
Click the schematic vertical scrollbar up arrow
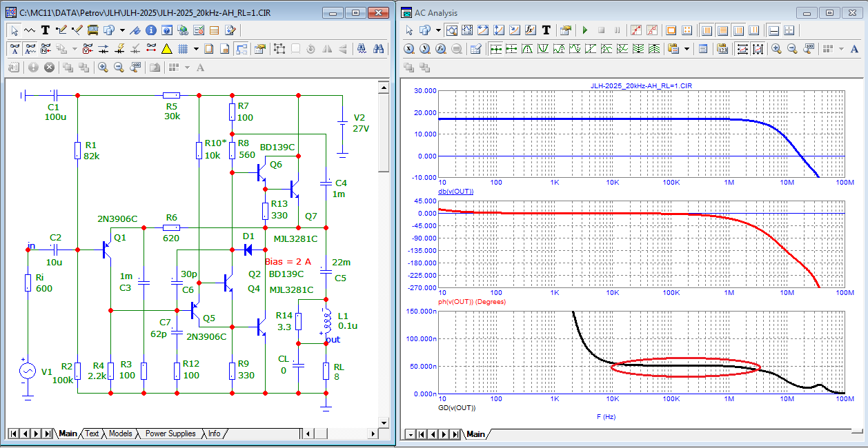[x=384, y=86]
